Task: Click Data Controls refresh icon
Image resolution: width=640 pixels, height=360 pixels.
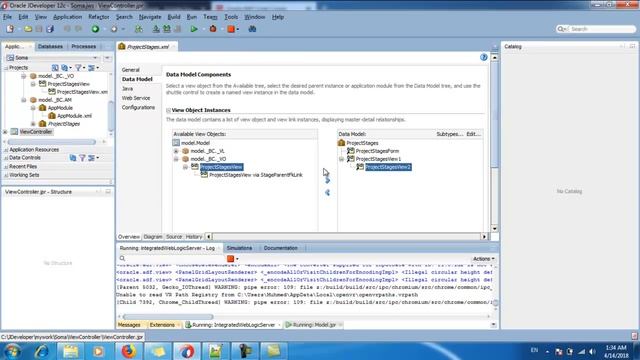Action: [x=73, y=158]
